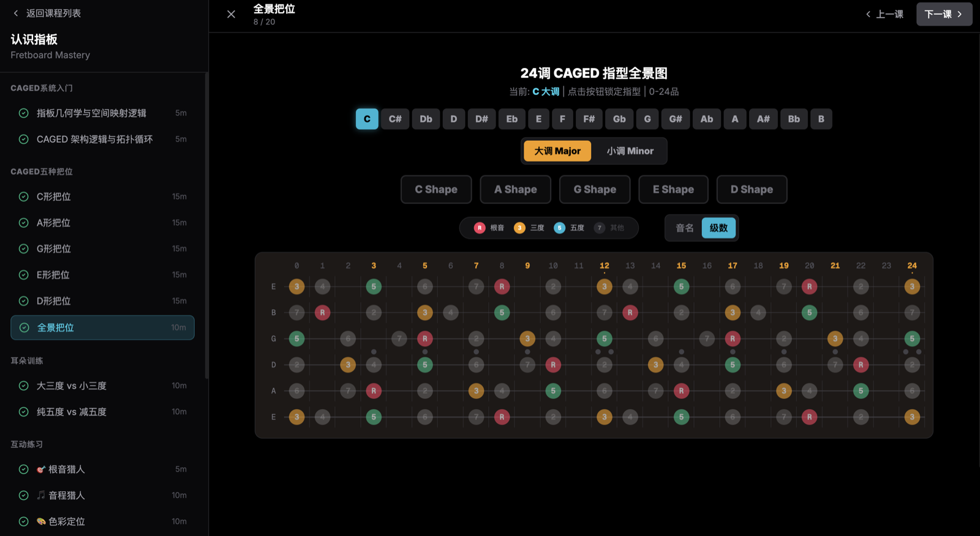
Task: Go to next lesson 下一课
Action: coord(943,14)
